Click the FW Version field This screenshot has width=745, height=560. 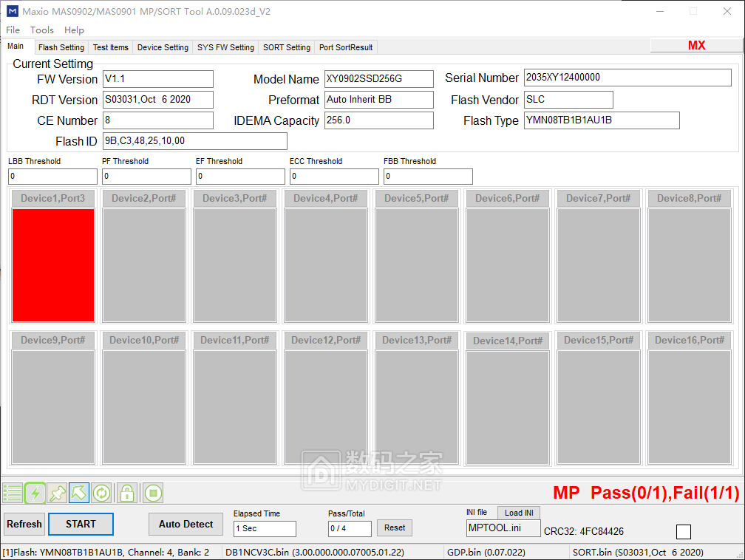coord(158,79)
